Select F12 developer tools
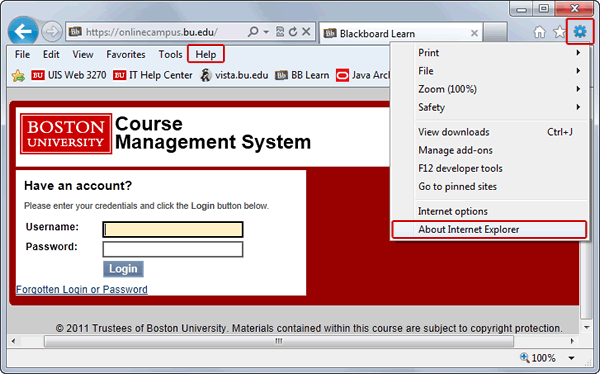 489,168
